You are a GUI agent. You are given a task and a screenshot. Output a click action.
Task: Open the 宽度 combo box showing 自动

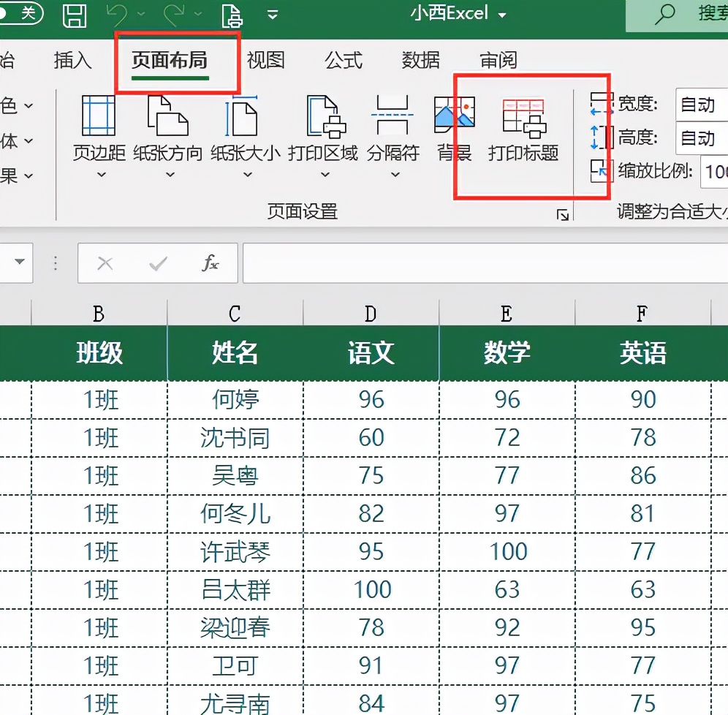702,105
